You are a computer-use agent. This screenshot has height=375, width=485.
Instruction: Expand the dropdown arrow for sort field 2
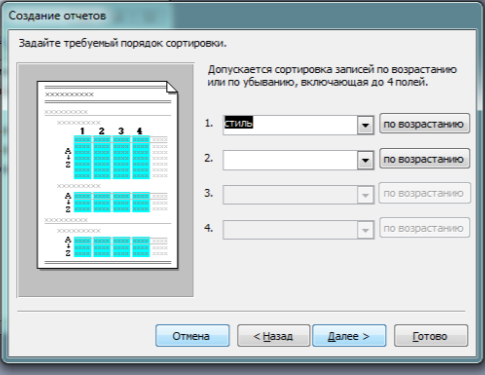pyautogui.click(x=365, y=160)
